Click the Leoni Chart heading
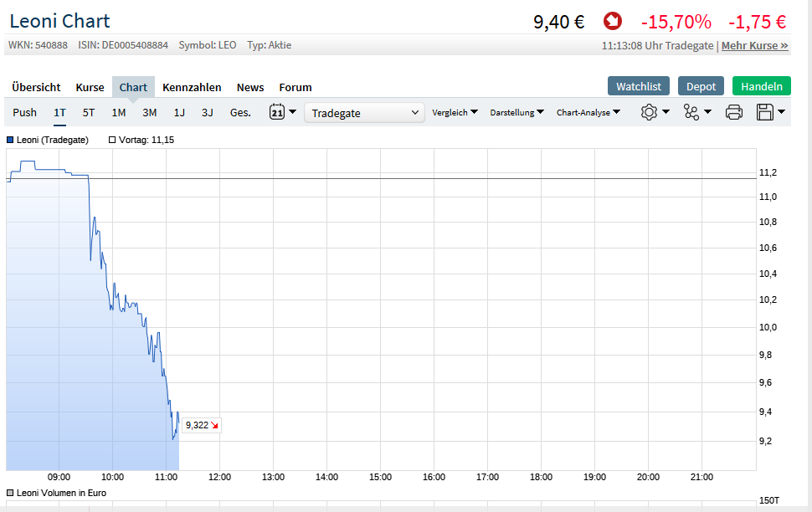This screenshot has width=812, height=512. point(59,21)
